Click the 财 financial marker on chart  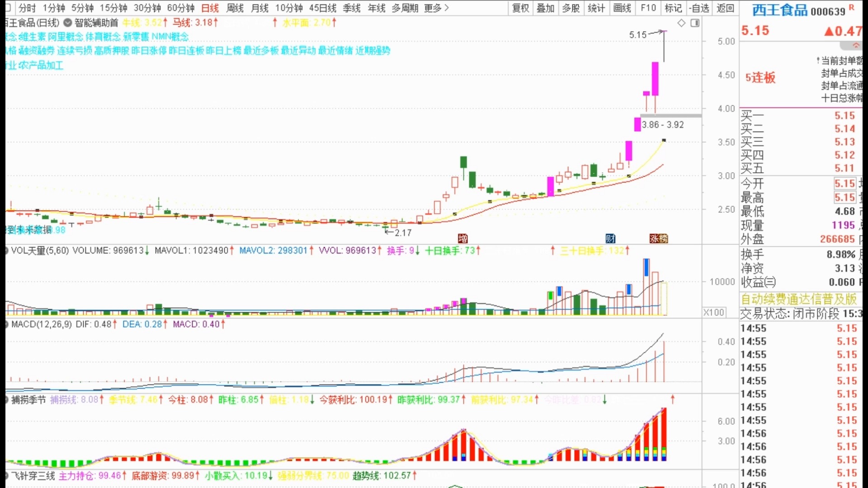click(x=610, y=239)
